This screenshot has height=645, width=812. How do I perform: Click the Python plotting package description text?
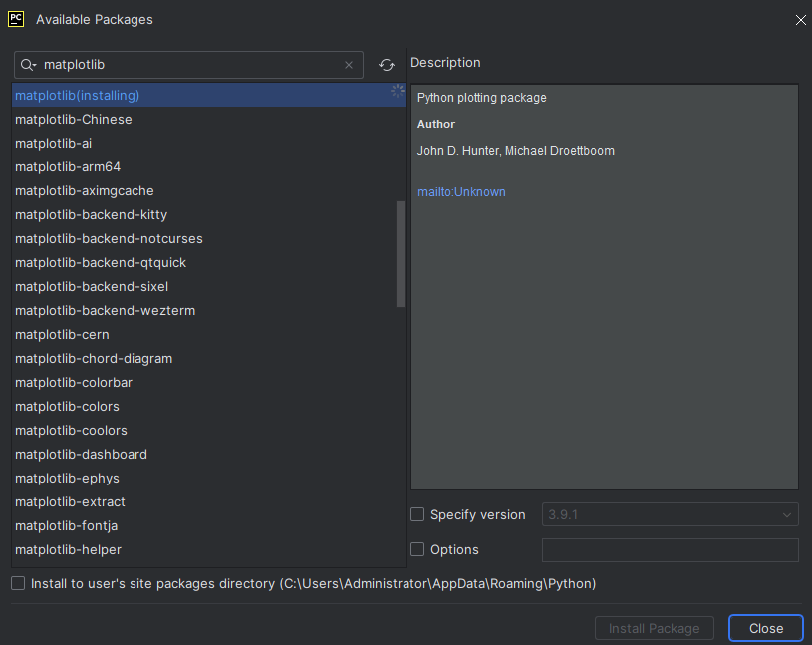pos(481,98)
